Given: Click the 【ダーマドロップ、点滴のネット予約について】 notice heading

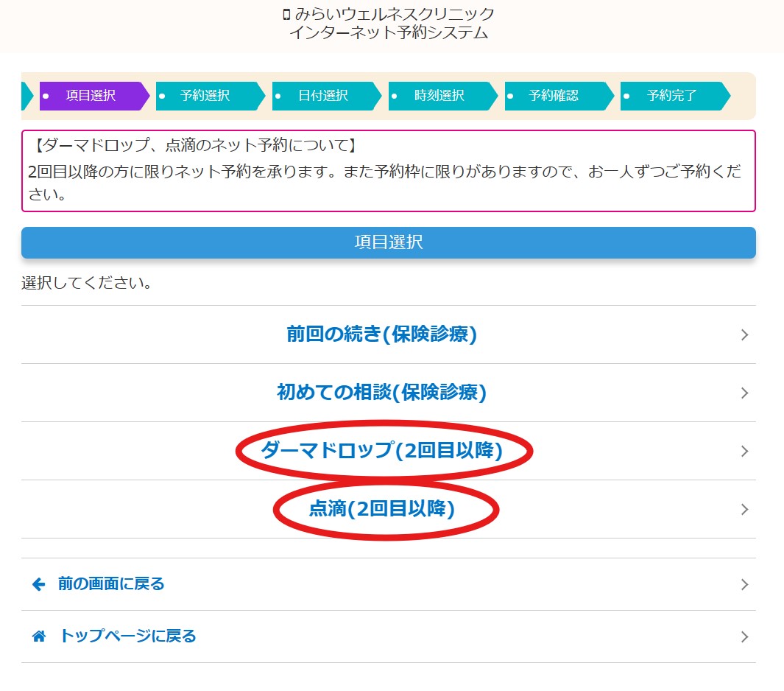Looking at the screenshot, I should tap(196, 145).
